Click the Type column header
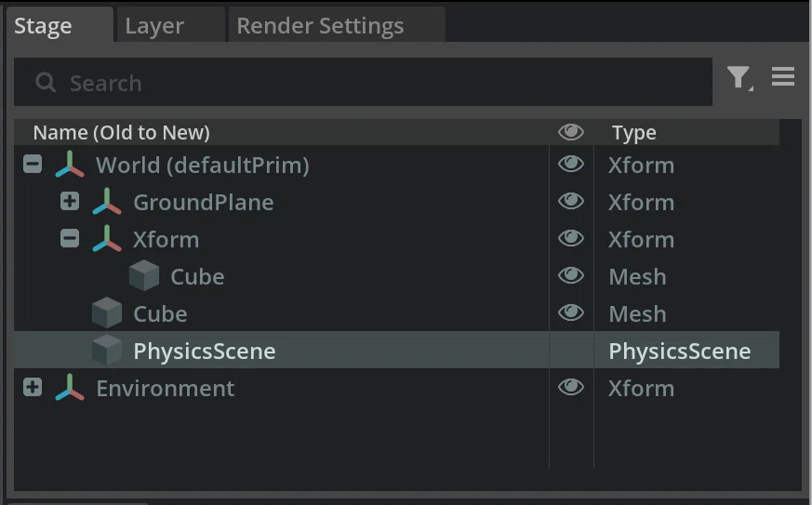The width and height of the screenshot is (812, 505). click(x=633, y=133)
